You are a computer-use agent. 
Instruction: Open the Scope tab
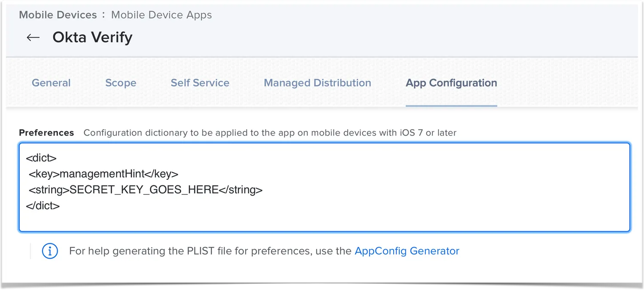point(121,83)
